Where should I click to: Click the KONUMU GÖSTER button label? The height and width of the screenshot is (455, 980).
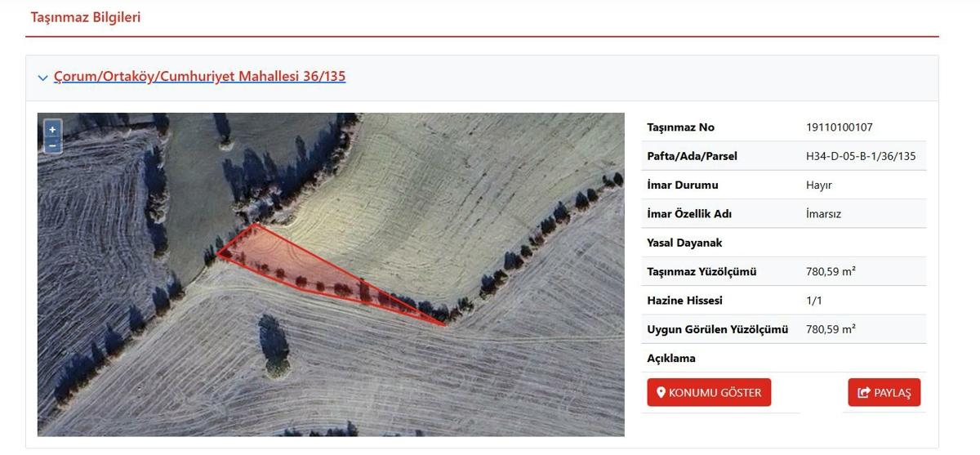tap(715, 393)
